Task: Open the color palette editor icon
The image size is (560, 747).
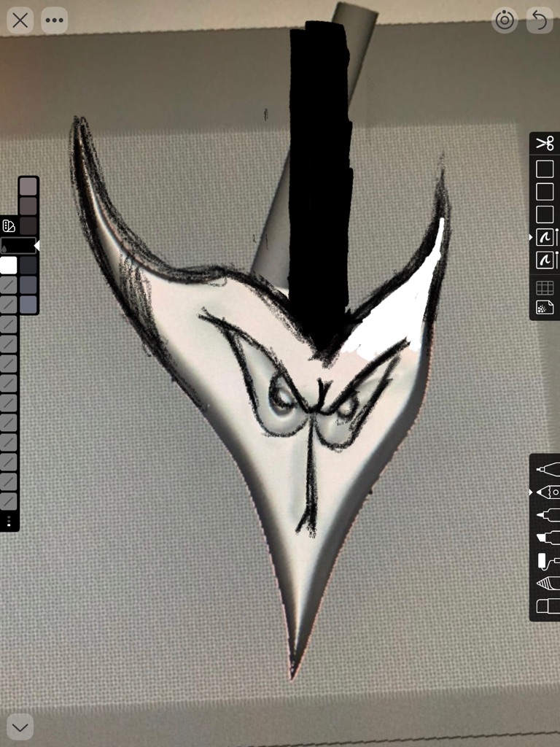Action: coord(9,226)
